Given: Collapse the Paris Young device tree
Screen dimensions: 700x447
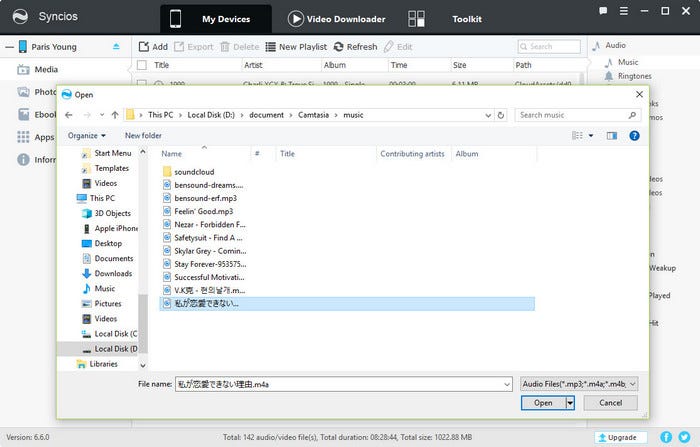Looking at the screenshot, I should pos(9,47).
